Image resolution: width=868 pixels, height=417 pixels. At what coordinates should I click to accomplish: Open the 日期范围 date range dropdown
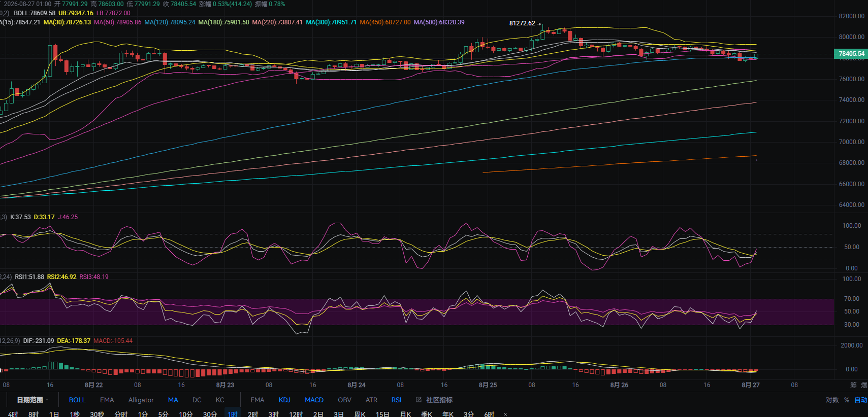[33, 400]
